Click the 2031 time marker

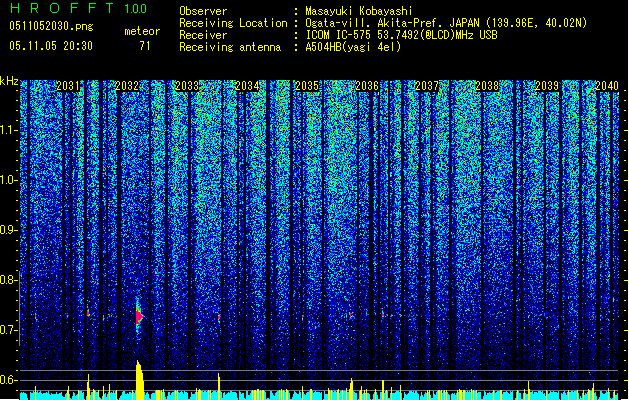tap(68, 86)
